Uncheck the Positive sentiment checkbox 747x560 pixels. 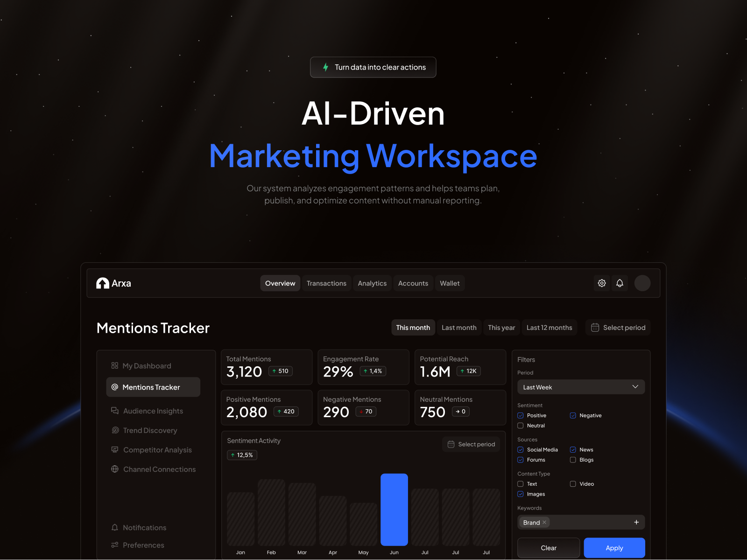[521, 415]
